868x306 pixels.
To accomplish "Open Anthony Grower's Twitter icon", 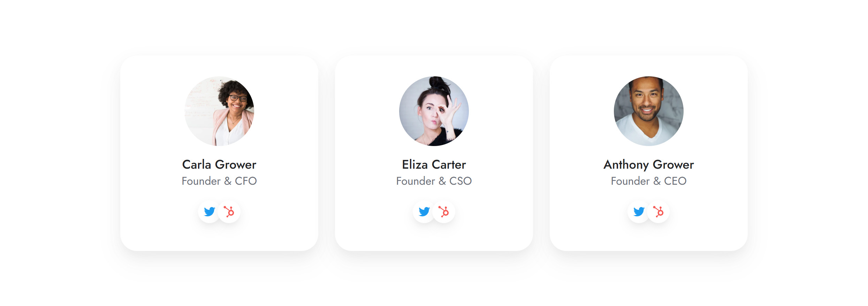I will click(x=639, y=212).
